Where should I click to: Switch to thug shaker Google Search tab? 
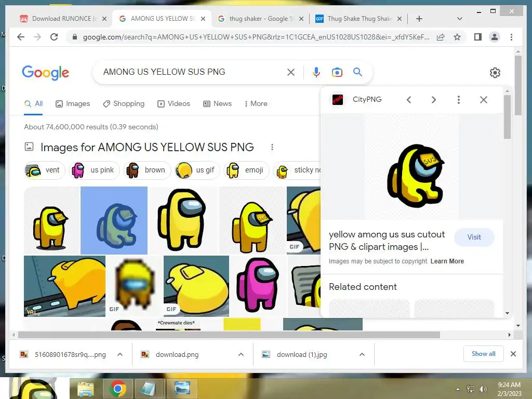(261, 19)
